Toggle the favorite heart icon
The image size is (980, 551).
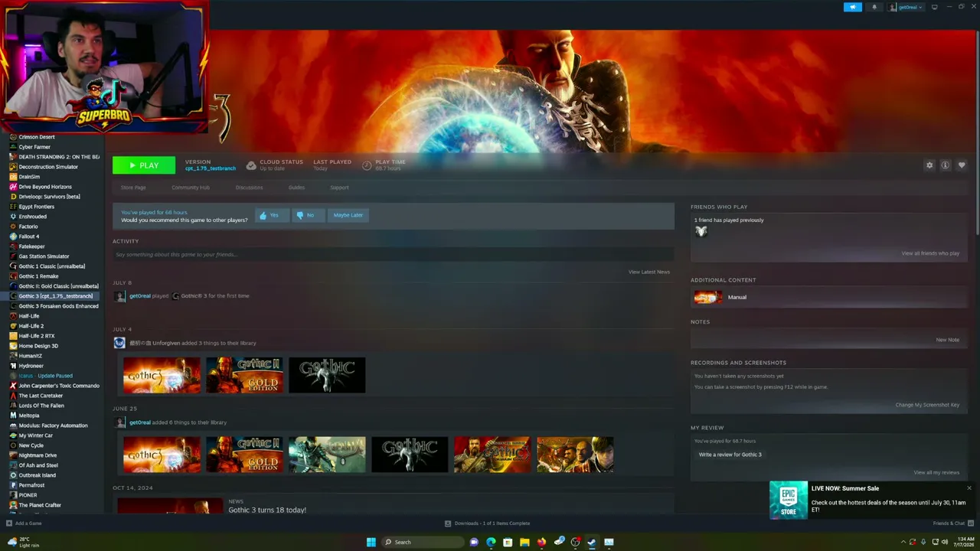(x=962, y=165)
